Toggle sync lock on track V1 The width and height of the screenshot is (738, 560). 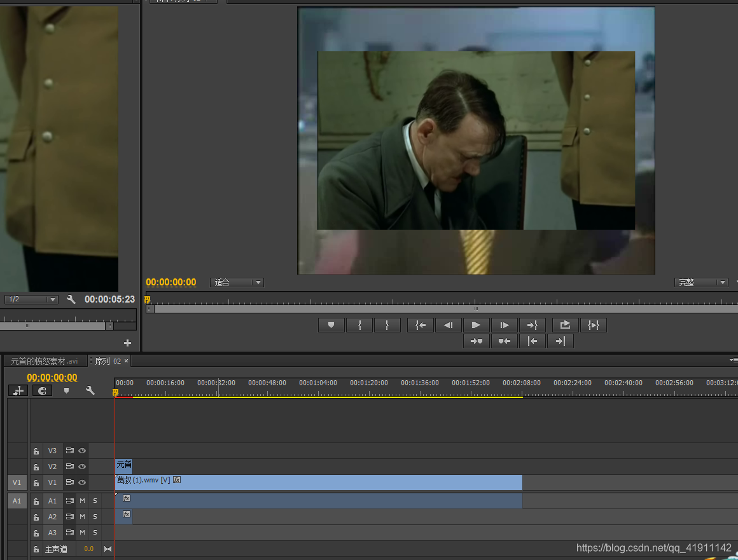(x=69, y=482)
